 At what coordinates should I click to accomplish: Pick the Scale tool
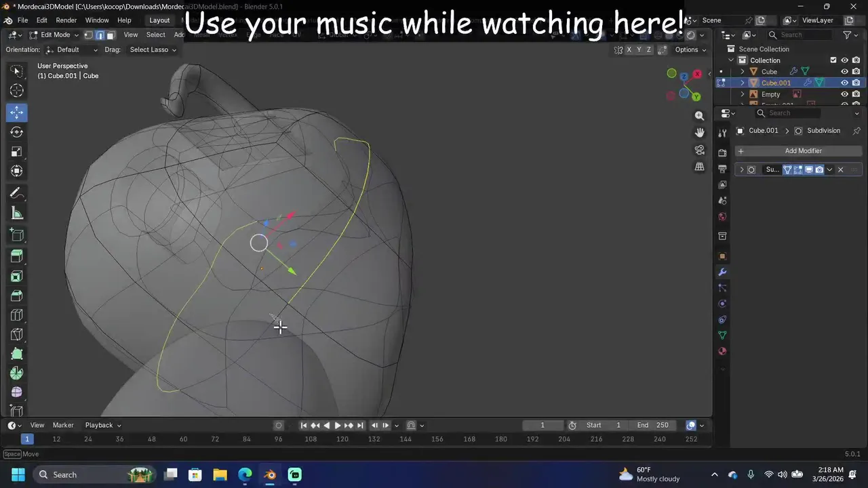pos(17,151)
